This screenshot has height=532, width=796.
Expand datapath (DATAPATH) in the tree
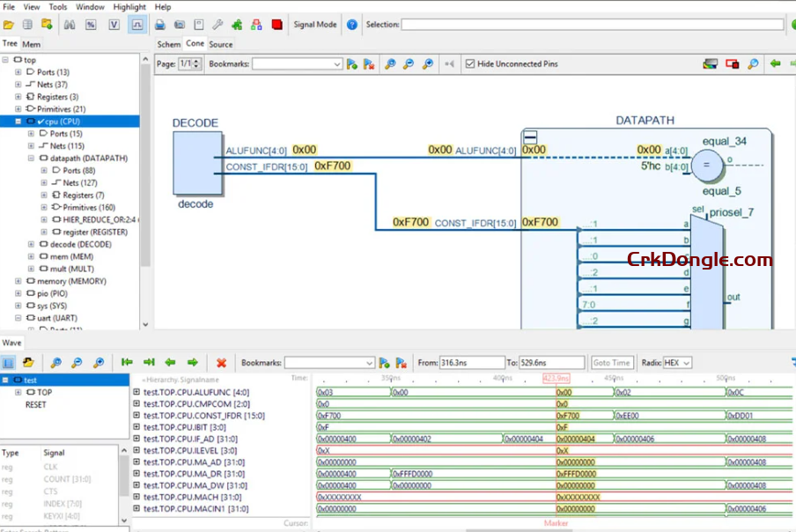(32, 159)
